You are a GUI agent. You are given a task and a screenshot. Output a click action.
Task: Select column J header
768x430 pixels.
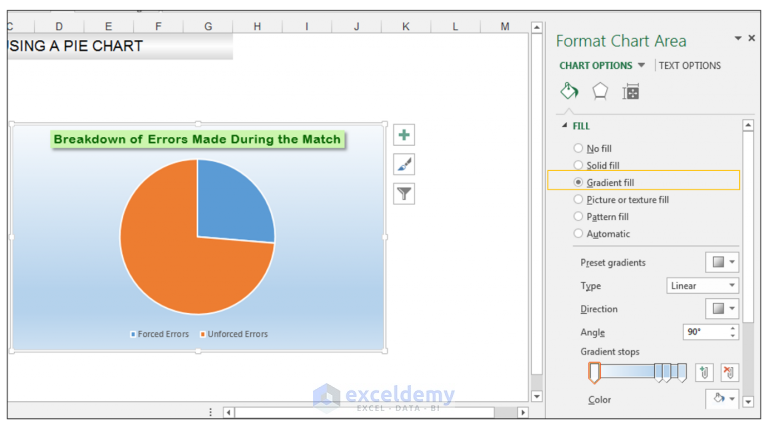click(357, 26)
